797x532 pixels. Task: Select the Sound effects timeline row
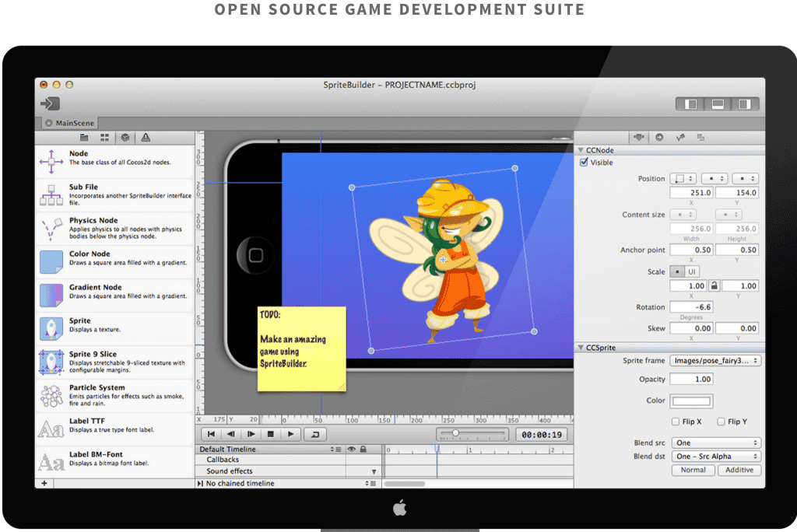pyautogui.click(x=290, y=471)
